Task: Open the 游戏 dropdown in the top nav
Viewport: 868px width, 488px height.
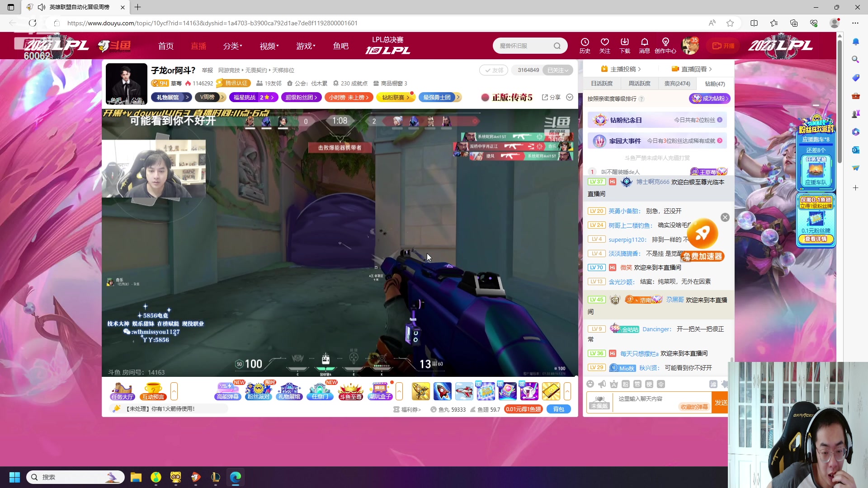Action: 306,46
